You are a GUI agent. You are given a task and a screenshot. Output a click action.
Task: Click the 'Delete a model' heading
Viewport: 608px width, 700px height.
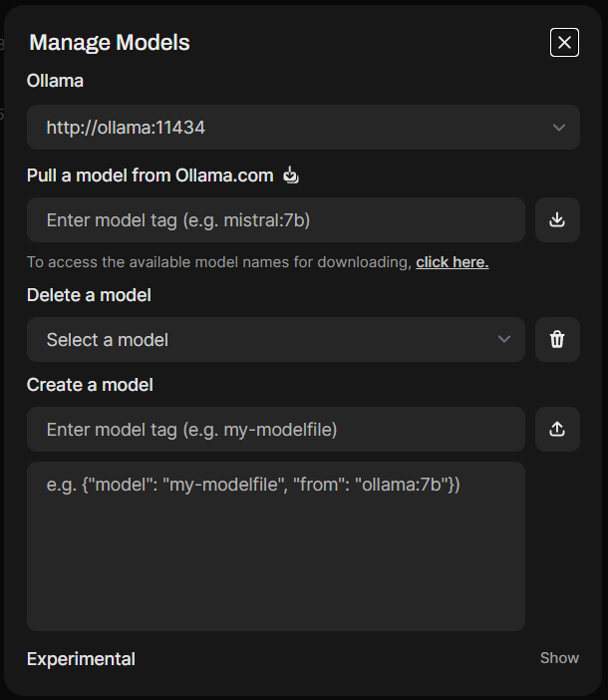(89, 295)
